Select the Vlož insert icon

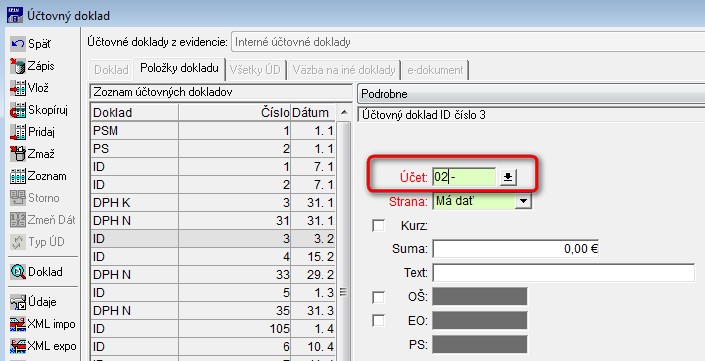(18, 88)
